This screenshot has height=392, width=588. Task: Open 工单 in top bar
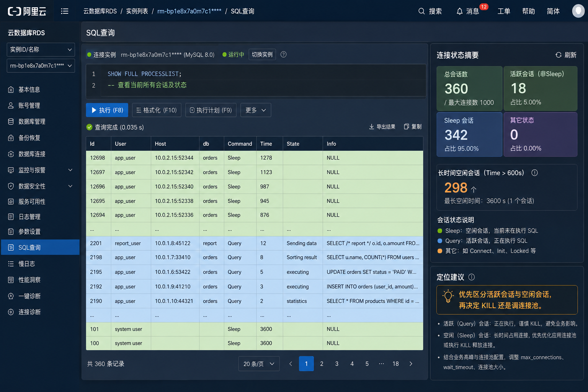[504, 11]
